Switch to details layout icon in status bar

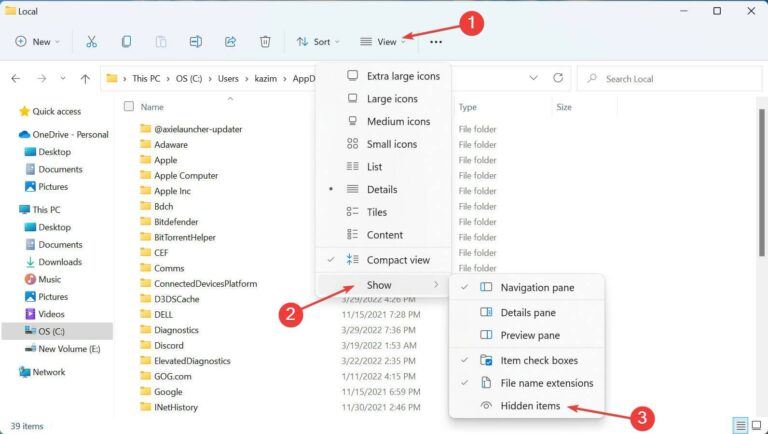click(741, 425)
